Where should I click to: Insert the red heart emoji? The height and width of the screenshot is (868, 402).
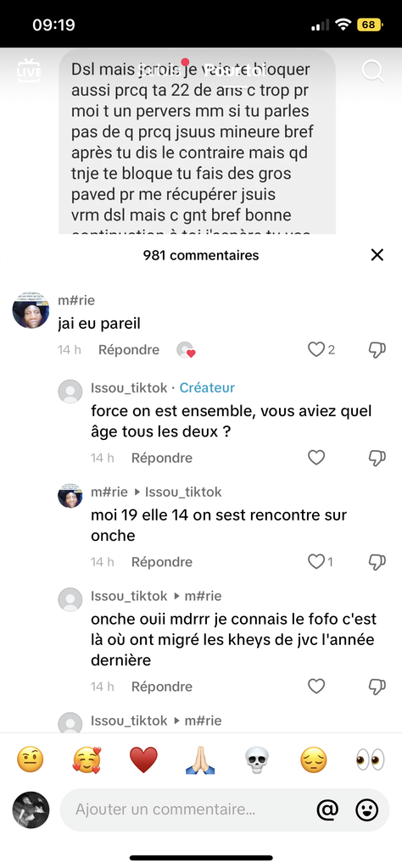click(x=143, y=759)
